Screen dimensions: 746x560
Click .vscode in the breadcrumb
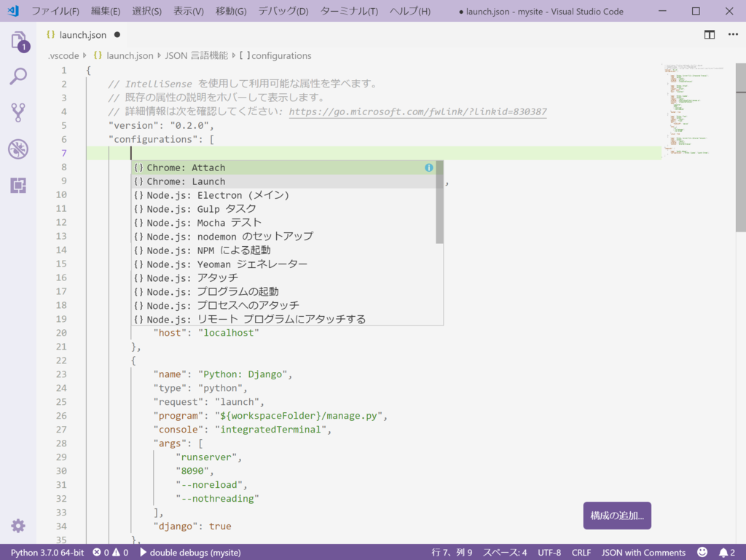(63, 55)
